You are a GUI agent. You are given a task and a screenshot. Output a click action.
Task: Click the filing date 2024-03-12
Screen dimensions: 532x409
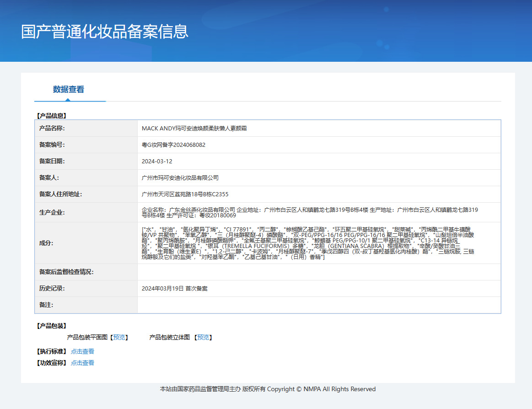[157, 161]
